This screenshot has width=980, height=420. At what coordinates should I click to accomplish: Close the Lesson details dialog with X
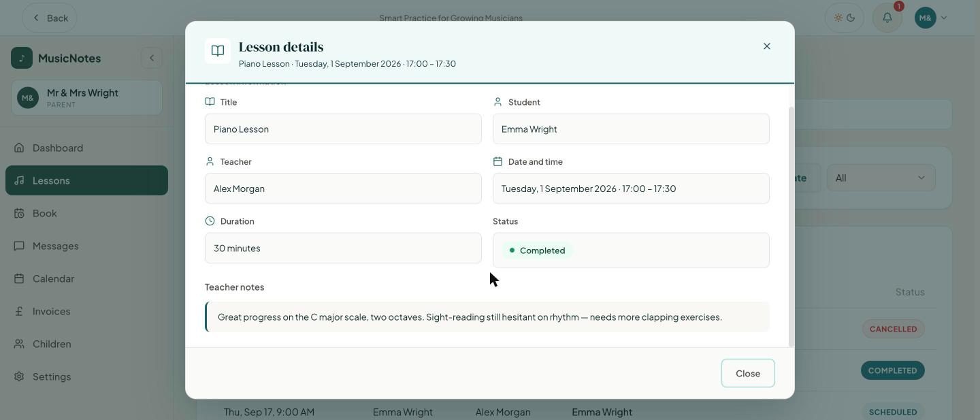click(x=767, y=46)
